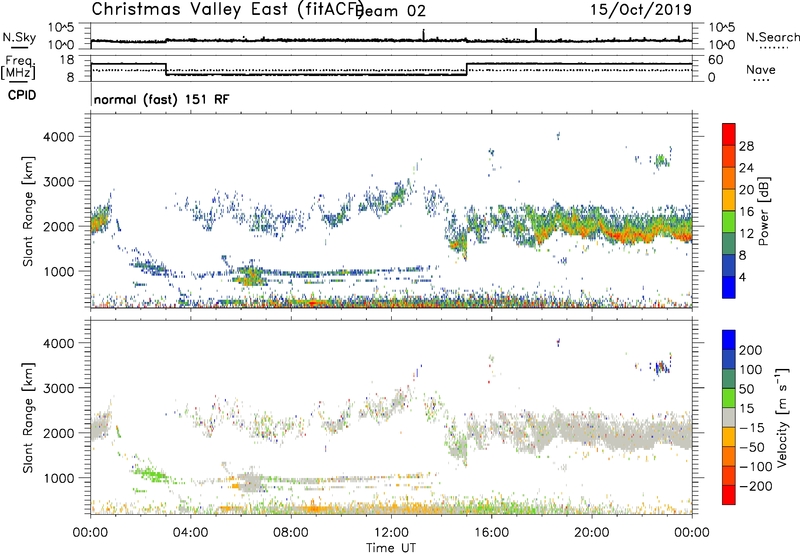This screenshot has width=800, height=554.
Task: Click the "28" value on Power color bar
Action: click(x=746, y=146)
